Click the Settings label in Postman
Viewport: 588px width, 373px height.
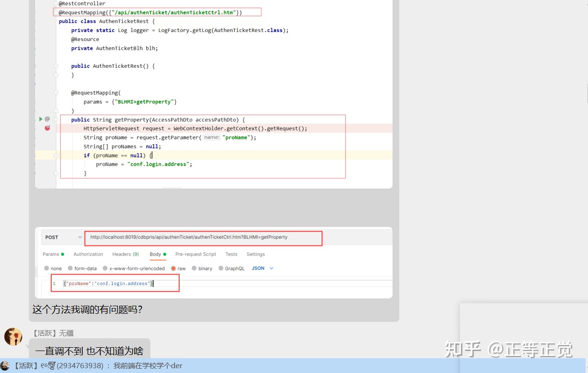tap(255, 254)
